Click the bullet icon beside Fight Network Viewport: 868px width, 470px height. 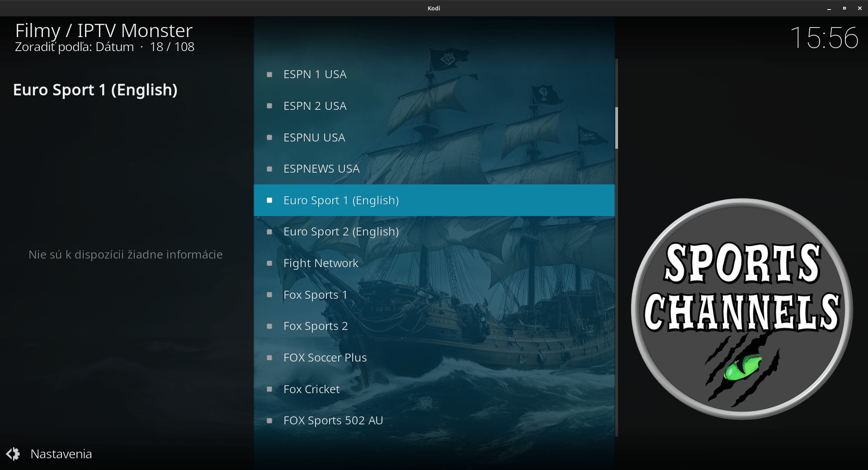pos(269,263)
